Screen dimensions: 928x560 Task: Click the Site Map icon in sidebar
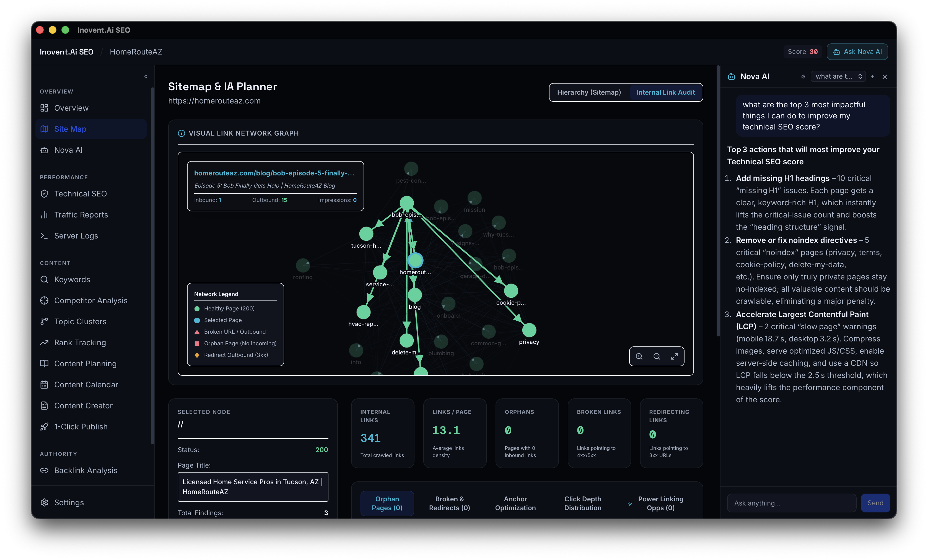click(x=44, y=129)
